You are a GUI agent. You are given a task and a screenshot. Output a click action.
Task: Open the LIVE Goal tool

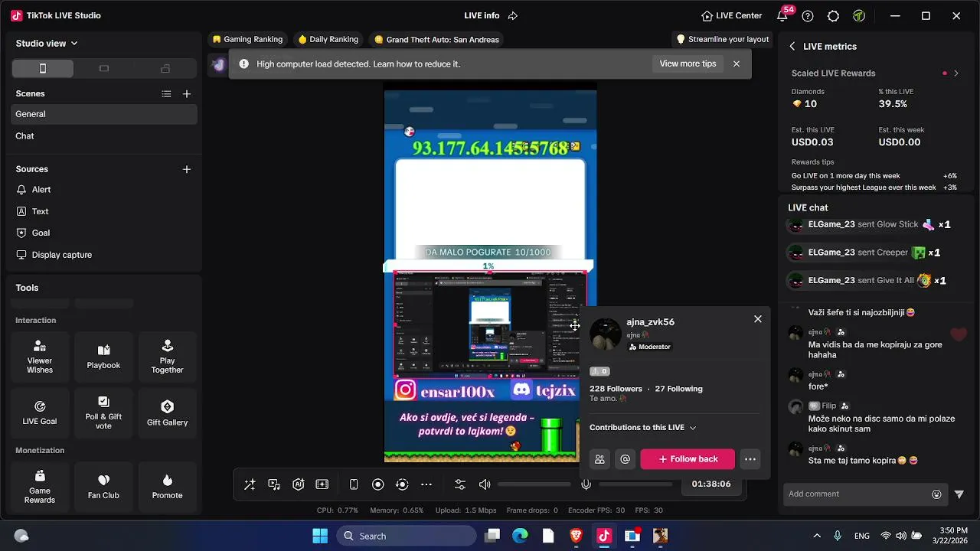tap(40, 413)
